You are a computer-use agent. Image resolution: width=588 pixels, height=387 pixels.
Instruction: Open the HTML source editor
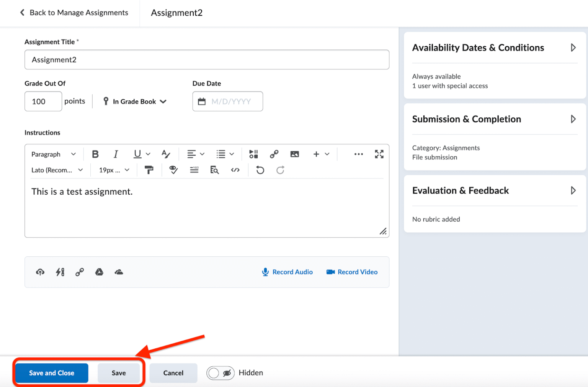[235, 170]
